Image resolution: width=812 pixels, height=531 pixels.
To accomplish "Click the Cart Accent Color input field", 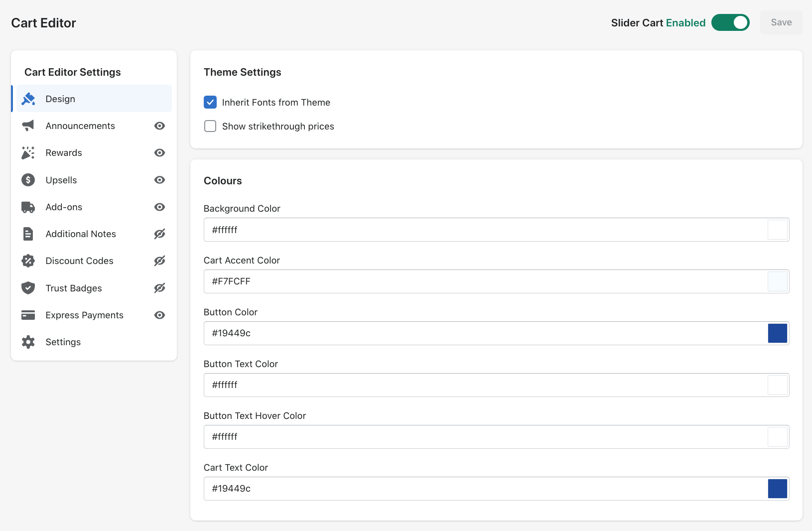I will pos(448,281).
